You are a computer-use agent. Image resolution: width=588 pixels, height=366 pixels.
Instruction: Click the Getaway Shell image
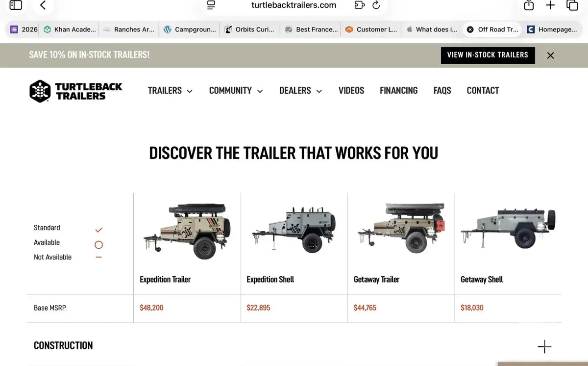click(508, 228)
